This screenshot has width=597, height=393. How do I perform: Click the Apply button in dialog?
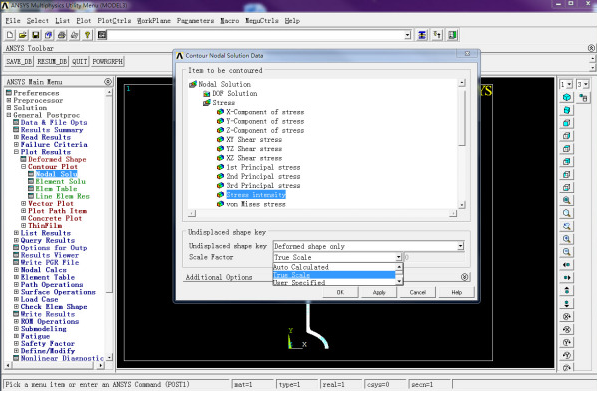[379, 292]
